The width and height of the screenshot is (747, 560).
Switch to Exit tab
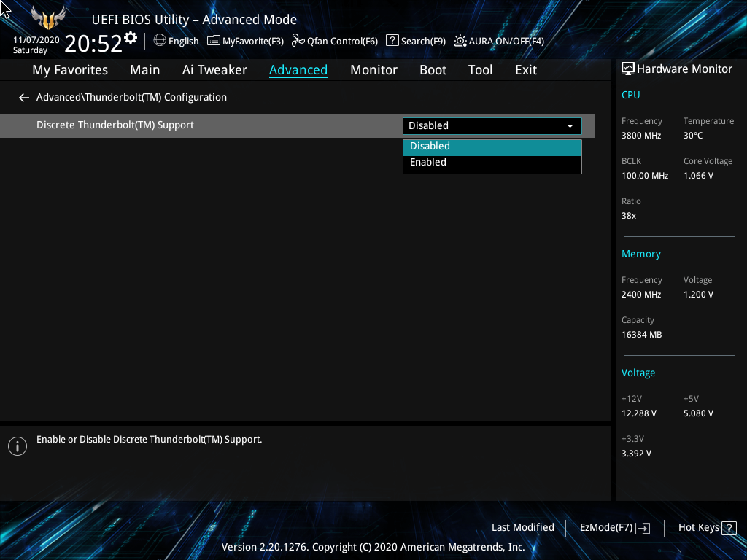[526, 70]
